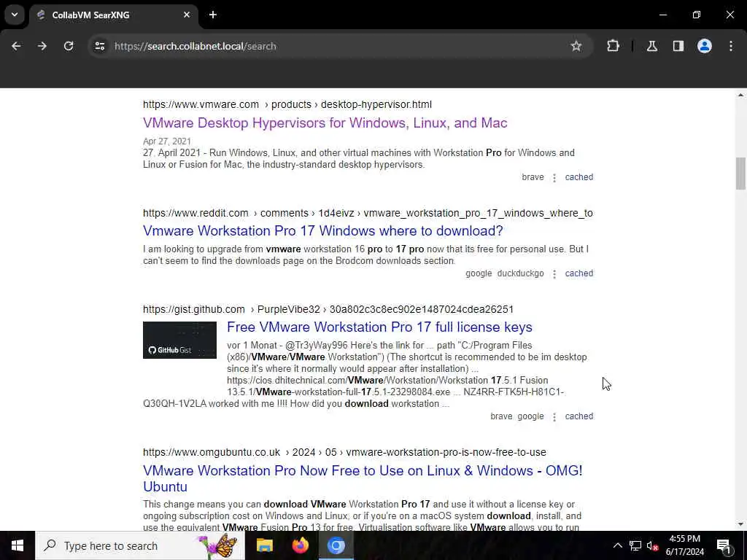Click the www.omgubuntu.co.uk result URL

tap(344, 452)
